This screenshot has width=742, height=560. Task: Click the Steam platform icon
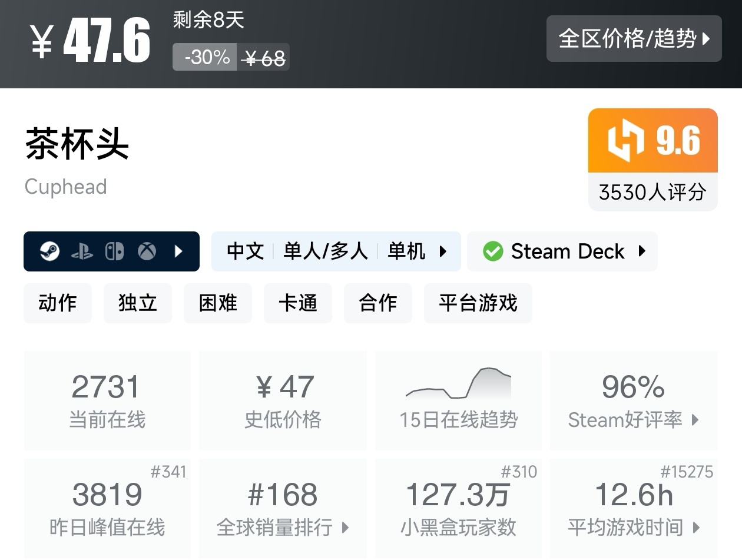click(x=49, y=251)
